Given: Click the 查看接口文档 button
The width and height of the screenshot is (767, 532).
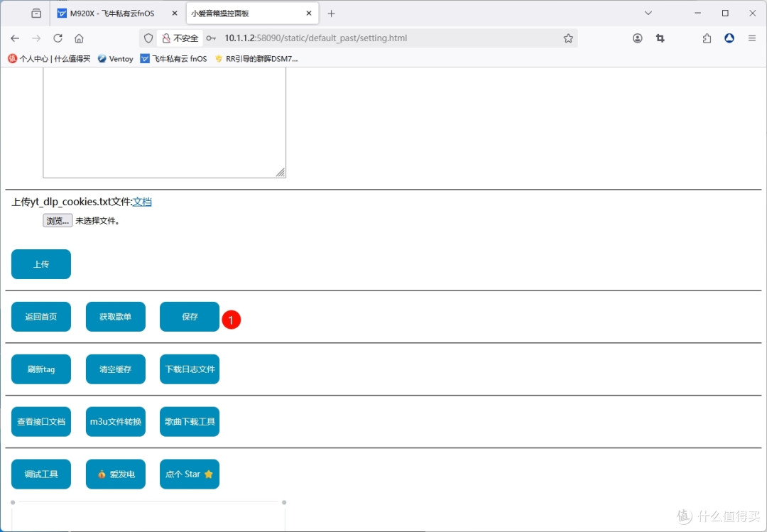Looking at the screenshot, I should (41, 421).
